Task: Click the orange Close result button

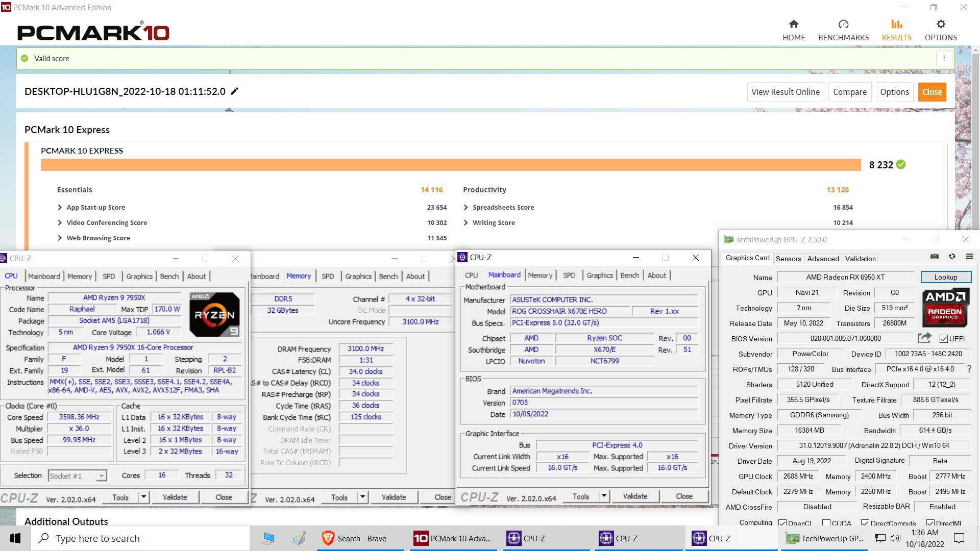Action: click(x=932, y=92)
